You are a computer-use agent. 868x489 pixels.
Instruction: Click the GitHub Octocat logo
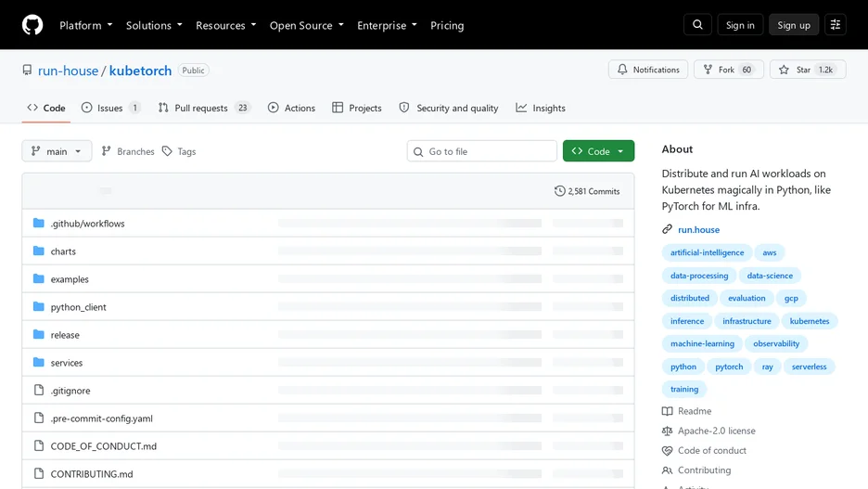pos(32,25)
